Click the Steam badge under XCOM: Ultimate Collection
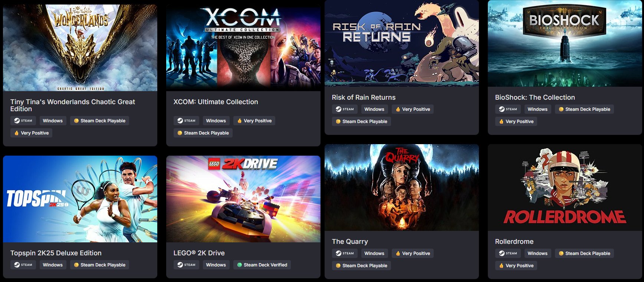 coord(186,121)
